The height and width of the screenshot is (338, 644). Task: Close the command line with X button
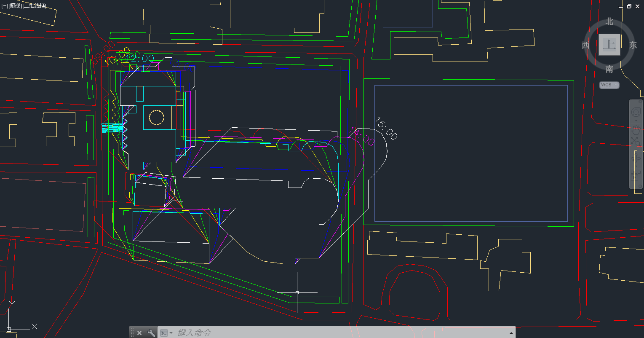tap(139, 333)
